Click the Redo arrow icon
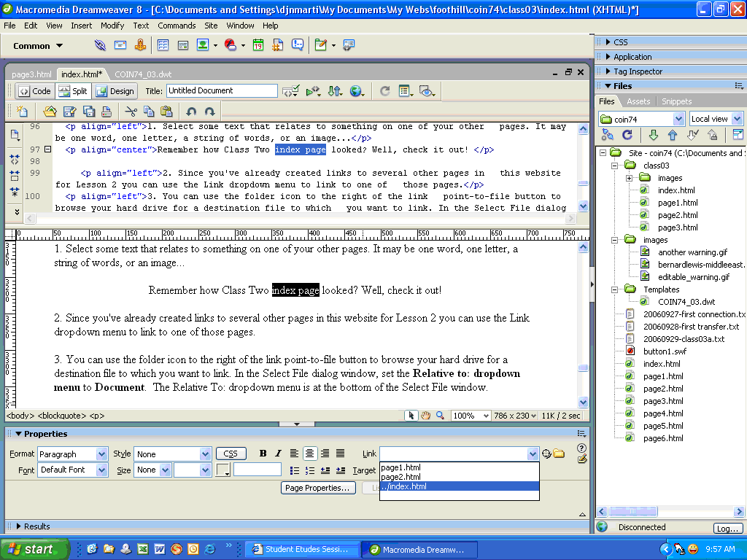 point(209,112)
